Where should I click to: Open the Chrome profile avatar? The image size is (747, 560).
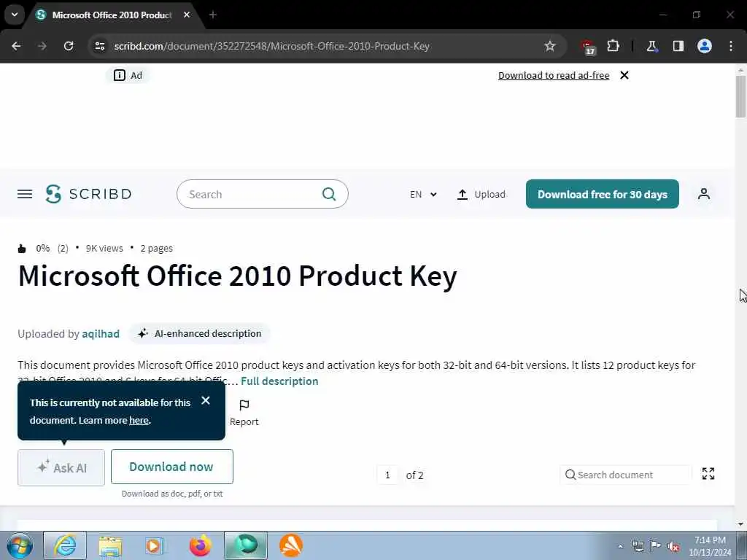[x=705, y=46]
